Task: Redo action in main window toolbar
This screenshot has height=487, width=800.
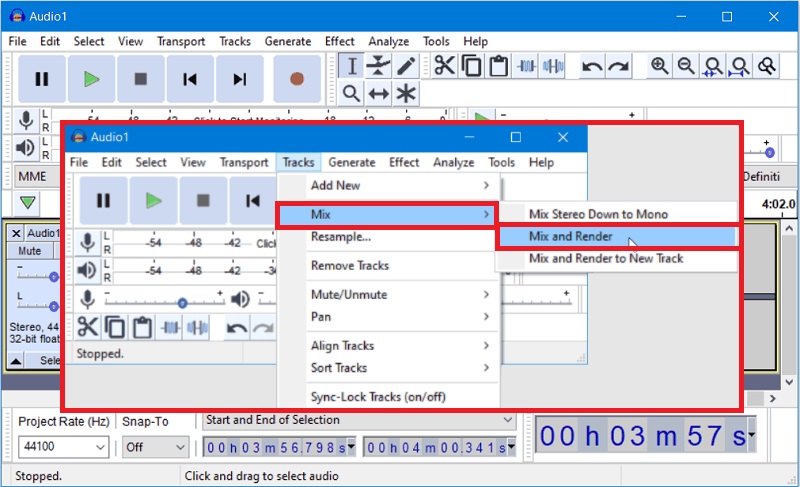Action: click(618, 66)
